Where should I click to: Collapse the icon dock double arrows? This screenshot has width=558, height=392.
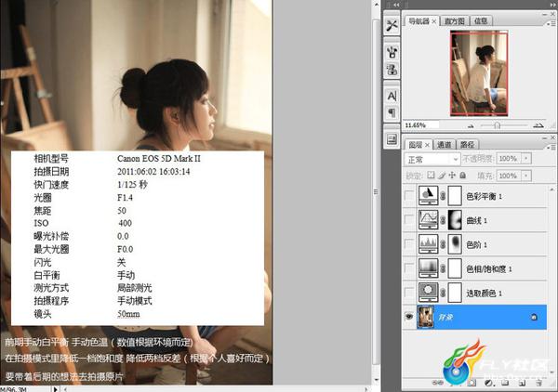pos(396,5)
